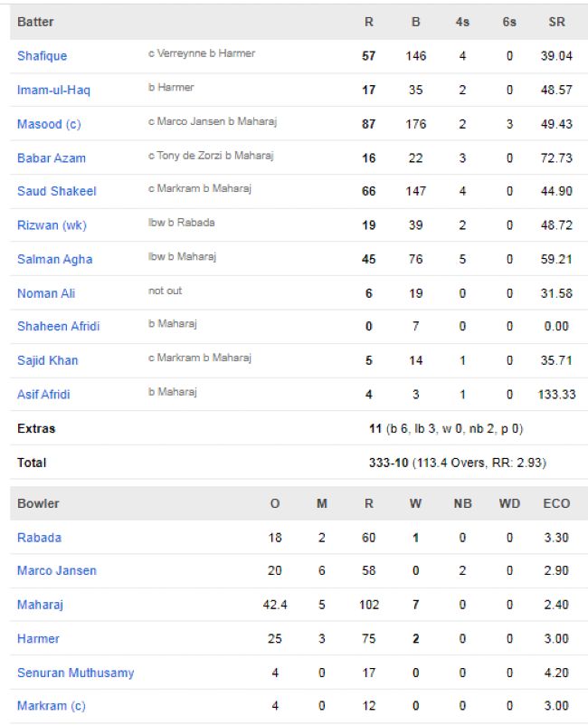Open Masood (c) player page
Image resolution: width=588 pixels, height=726 pixels.
49,124
